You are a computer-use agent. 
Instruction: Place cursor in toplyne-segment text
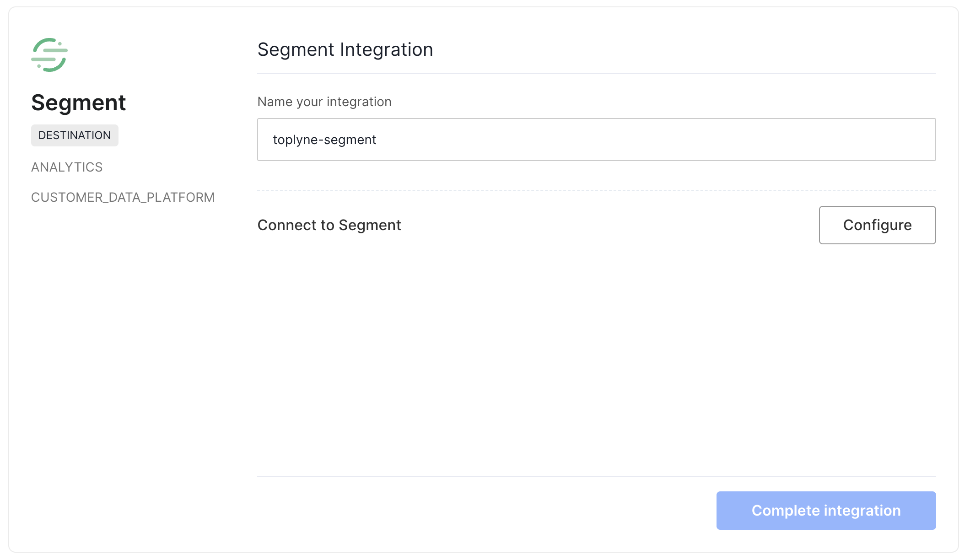point(324,140)
